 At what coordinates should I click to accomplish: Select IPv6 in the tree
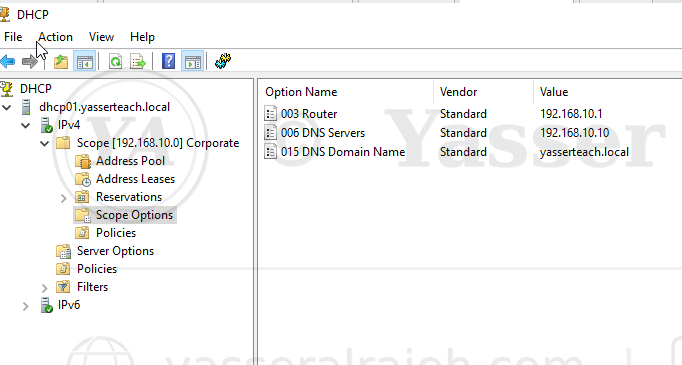click(x=69, y=305)
